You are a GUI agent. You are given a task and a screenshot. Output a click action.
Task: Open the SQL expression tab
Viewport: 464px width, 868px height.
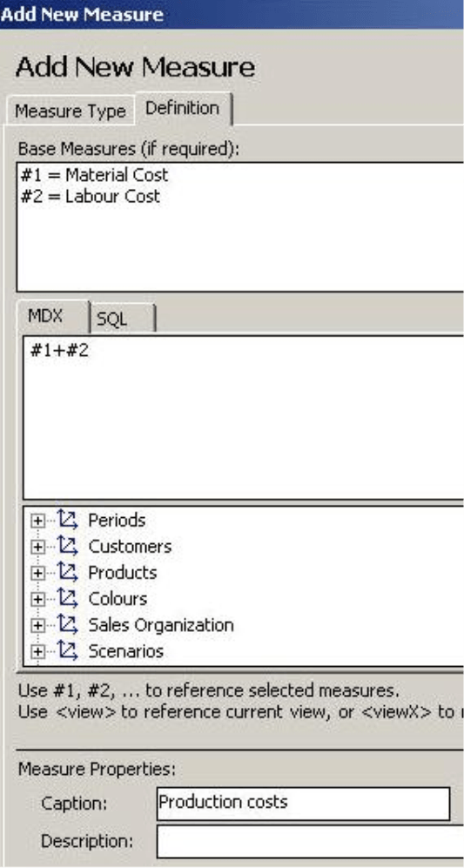(122, 319)
